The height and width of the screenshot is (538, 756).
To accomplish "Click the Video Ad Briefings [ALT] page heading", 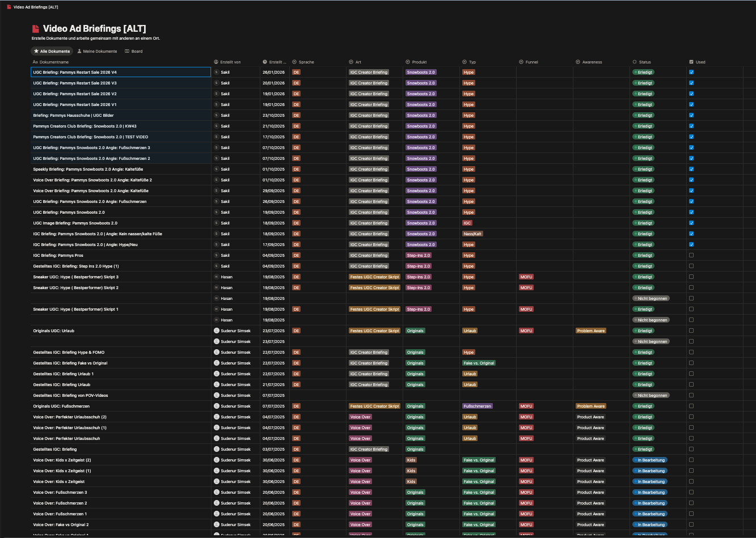I will [x=95, y=29].
